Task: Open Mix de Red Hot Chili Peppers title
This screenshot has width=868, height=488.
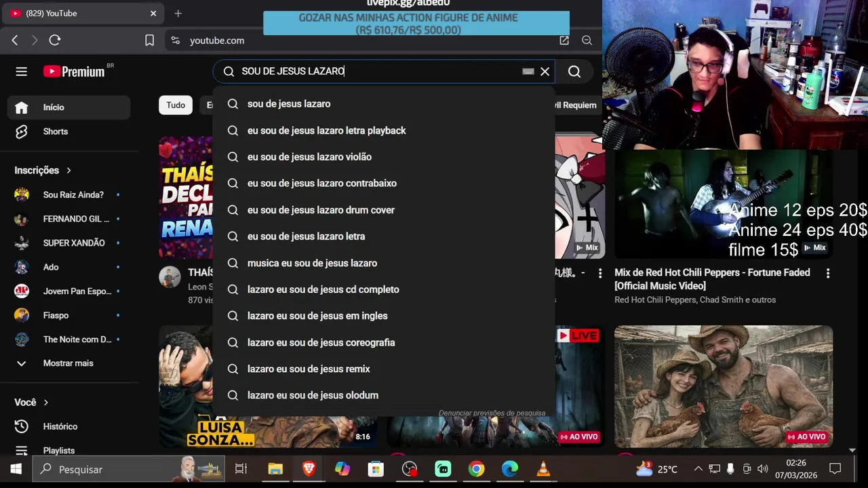Action: coord(712,279)
